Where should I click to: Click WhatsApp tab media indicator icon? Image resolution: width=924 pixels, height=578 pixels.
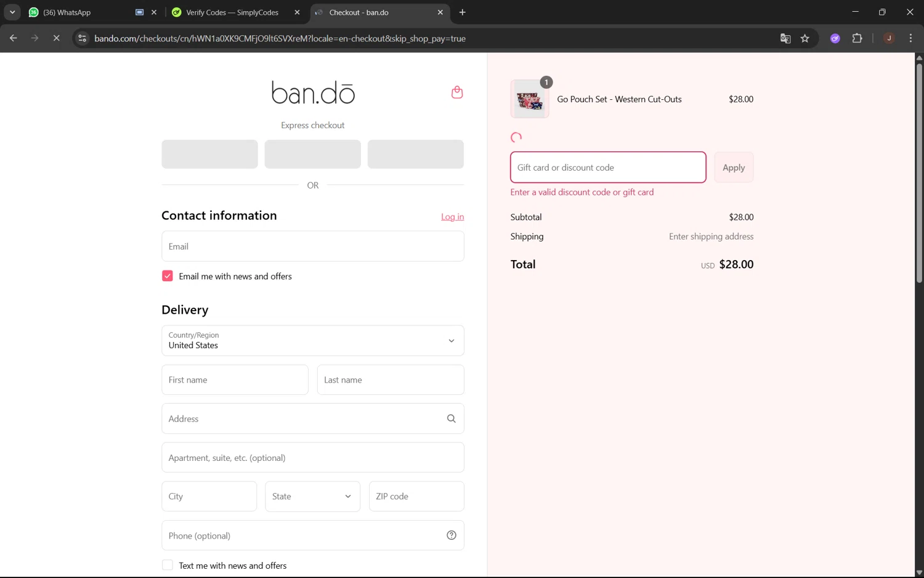140,12
